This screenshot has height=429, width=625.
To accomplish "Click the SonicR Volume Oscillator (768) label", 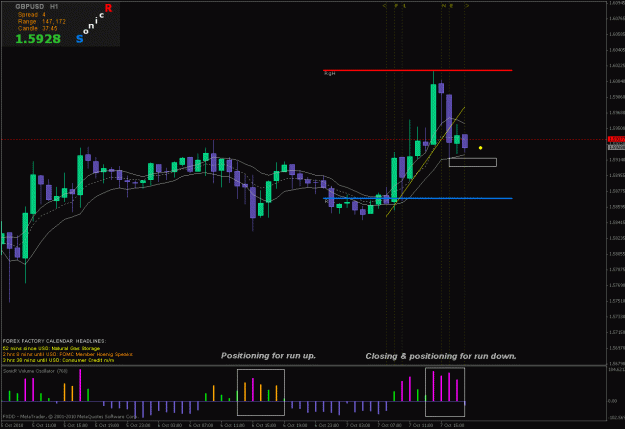I will tap(35, 371).
